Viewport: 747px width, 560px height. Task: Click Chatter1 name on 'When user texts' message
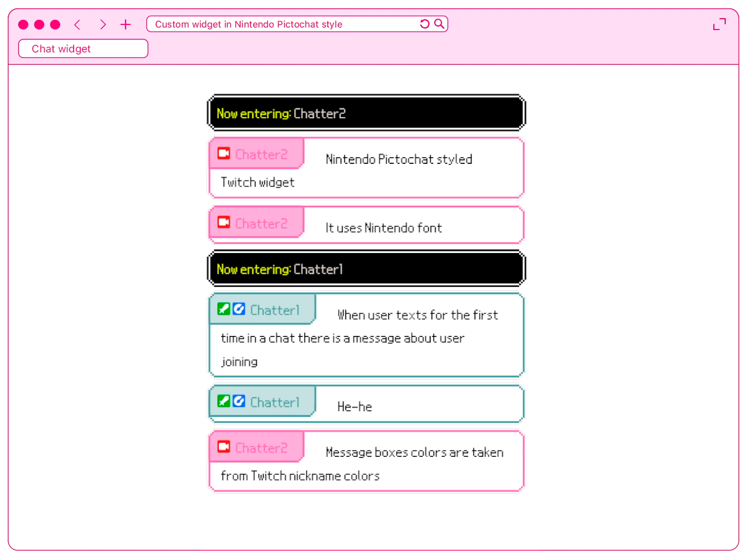coord(275,310)
